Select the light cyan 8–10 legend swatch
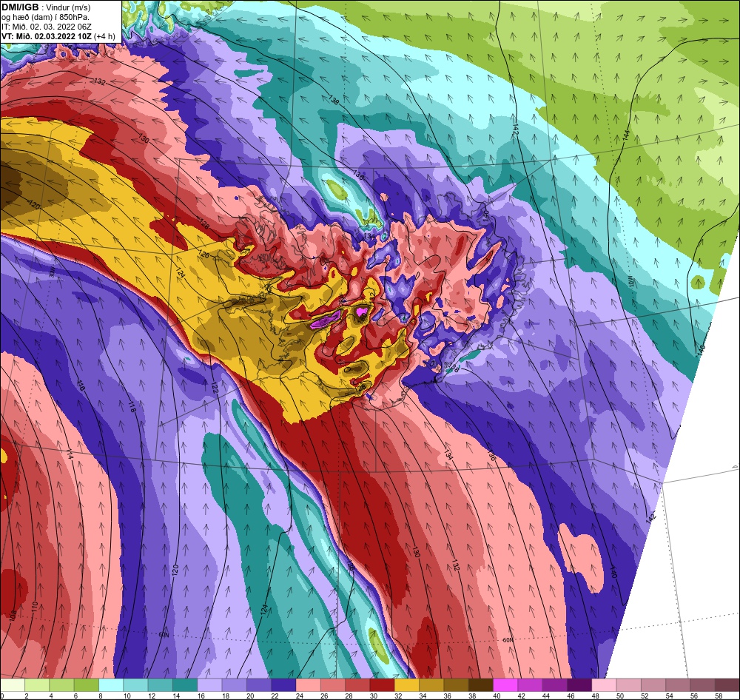The width and height of the screenshot is (740, 700). point(111,685)
